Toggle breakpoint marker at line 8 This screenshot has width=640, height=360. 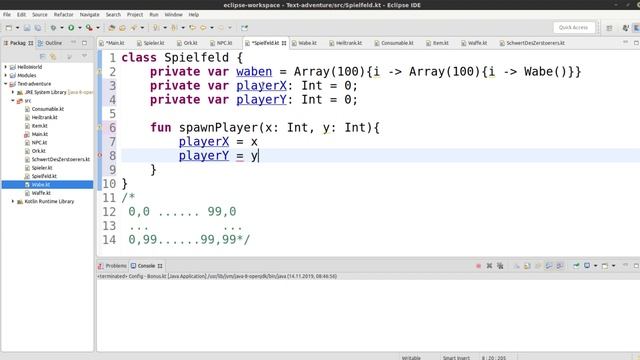[x=100, y=156]
